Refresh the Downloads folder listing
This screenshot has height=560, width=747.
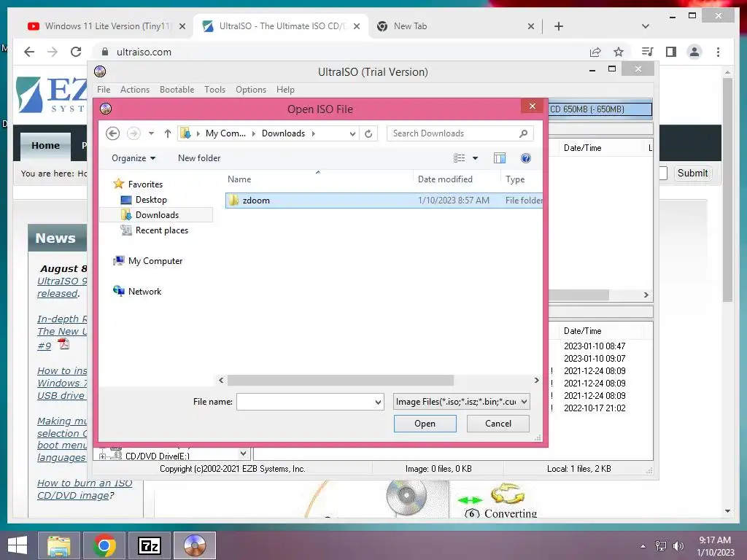pyautogui.click(x=368, y=134)
